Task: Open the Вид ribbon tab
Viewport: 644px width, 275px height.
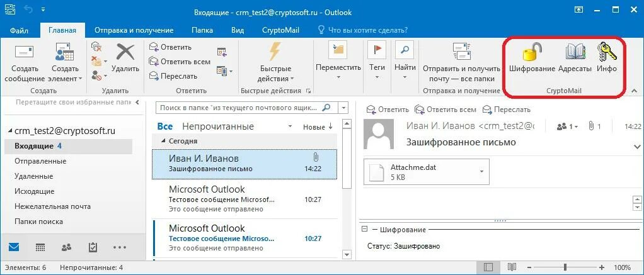Action: pyautogui.click(x=238, y=30)
